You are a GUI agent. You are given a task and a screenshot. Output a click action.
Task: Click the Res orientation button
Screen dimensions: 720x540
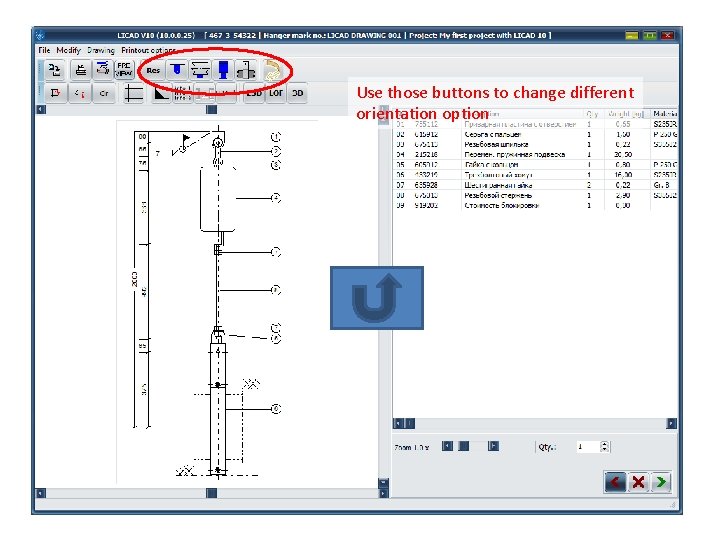[153, 70]
